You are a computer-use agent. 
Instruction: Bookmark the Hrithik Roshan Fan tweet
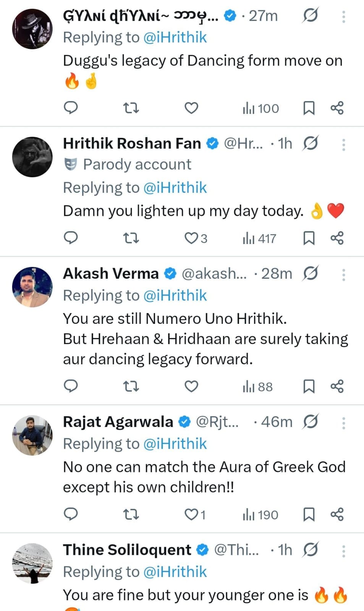click(309, 238)
